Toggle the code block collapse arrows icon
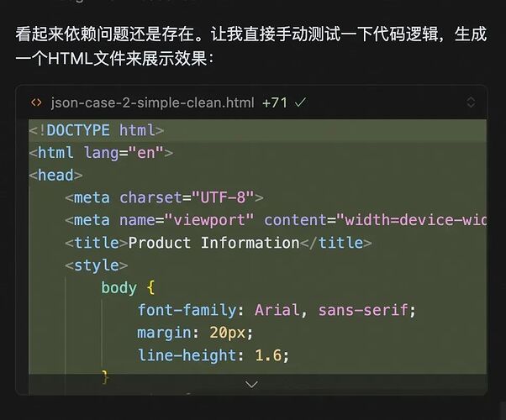This screenshot has width=506, height=420. click(x=471, y=102)
